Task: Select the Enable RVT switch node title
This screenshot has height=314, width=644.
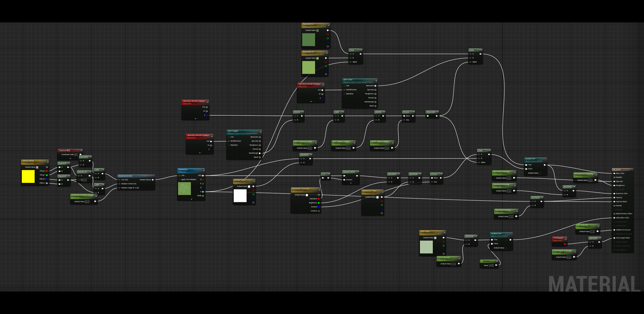Action: tap(530, 159)
